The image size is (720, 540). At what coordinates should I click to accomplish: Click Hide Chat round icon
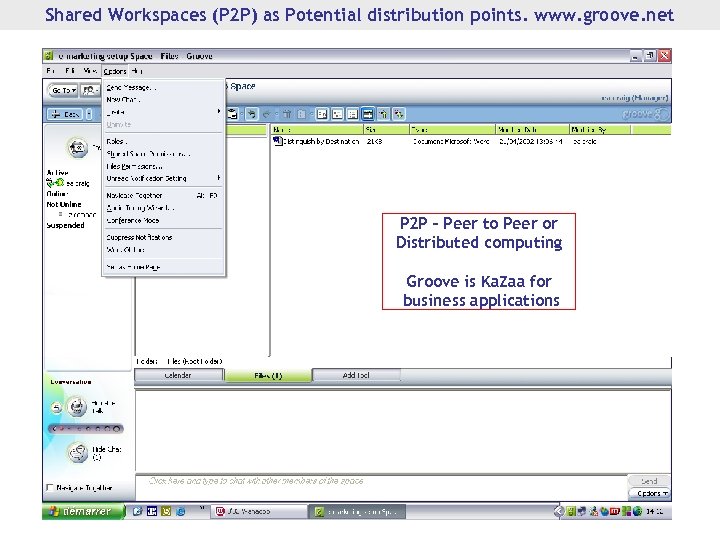click(x=78, y=453)
